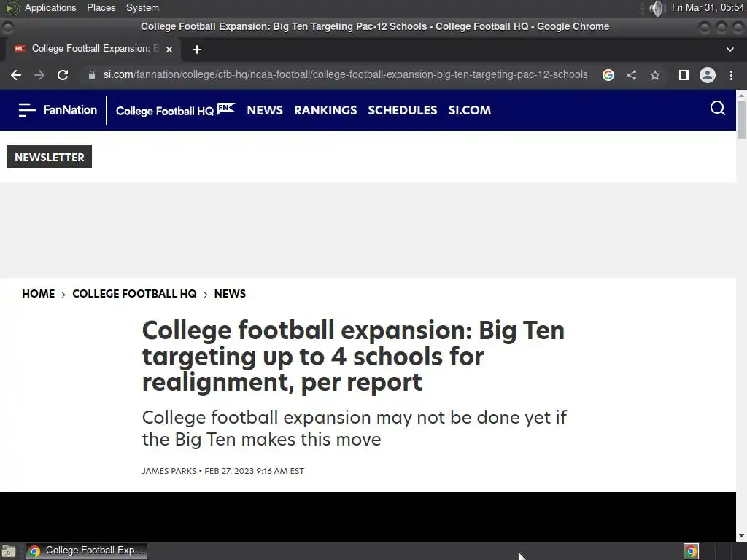Open the Applications menu

(50, 7)
